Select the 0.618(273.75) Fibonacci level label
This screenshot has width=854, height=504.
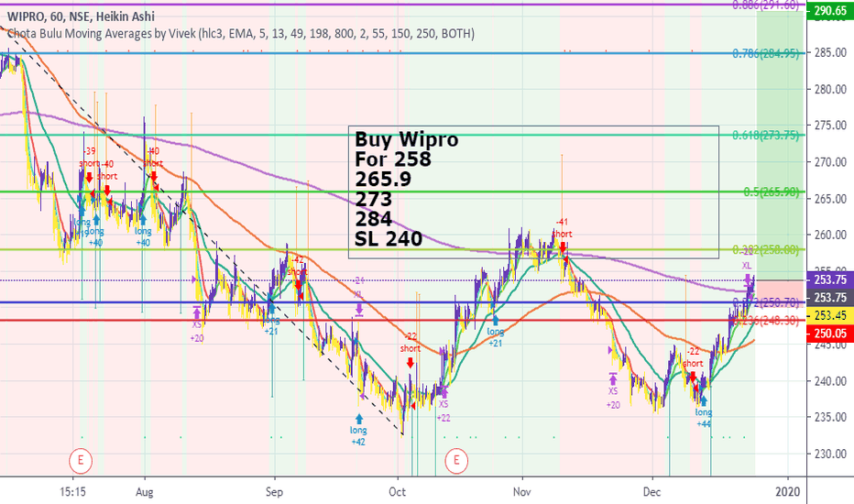point(766,135)
